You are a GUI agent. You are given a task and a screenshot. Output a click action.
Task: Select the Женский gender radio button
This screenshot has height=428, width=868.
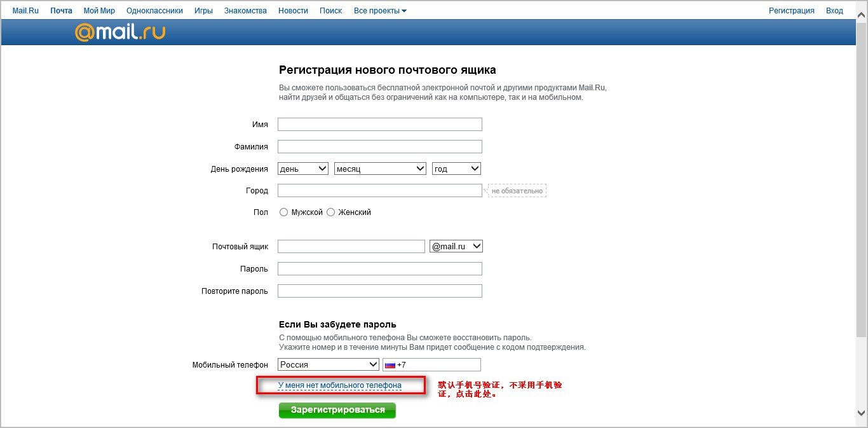(330, 212)
